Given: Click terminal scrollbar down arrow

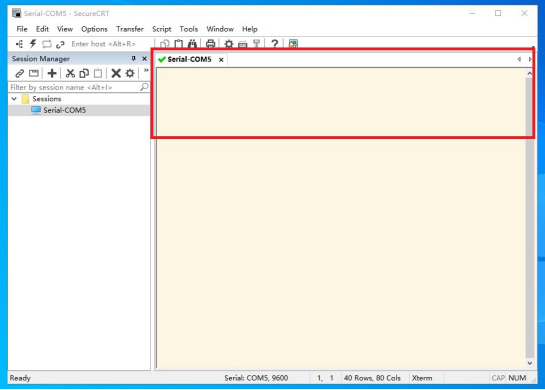Looking at the screenshot, I should (x=529, y=363).
